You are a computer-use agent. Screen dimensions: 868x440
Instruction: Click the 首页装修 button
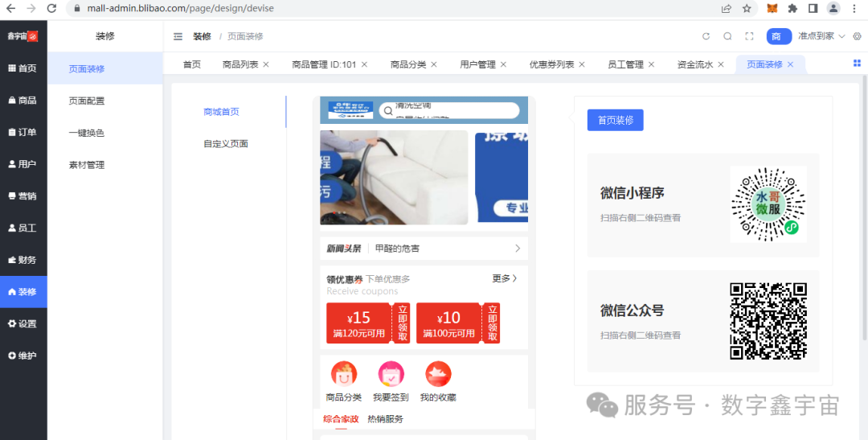pos(615,120)
